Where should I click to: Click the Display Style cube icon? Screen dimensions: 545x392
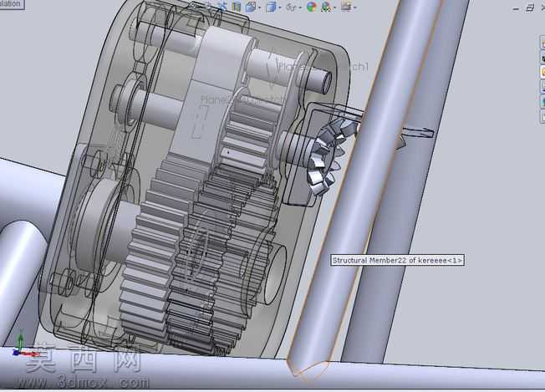271,7
